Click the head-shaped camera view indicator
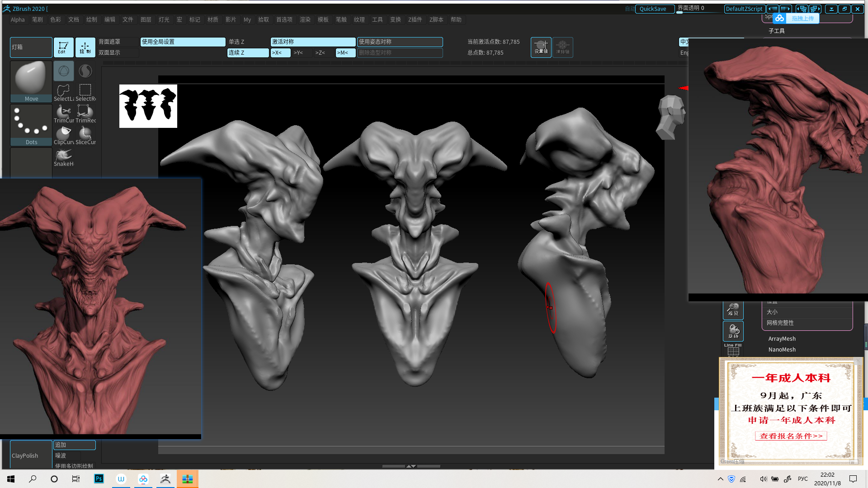The image size is (868, 488). click(x=671, y=117)
